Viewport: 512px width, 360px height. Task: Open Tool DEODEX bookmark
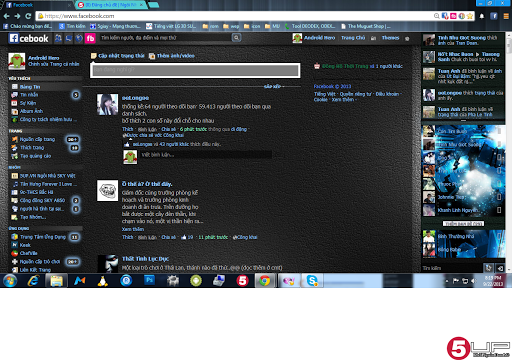[x=310, y=26]
